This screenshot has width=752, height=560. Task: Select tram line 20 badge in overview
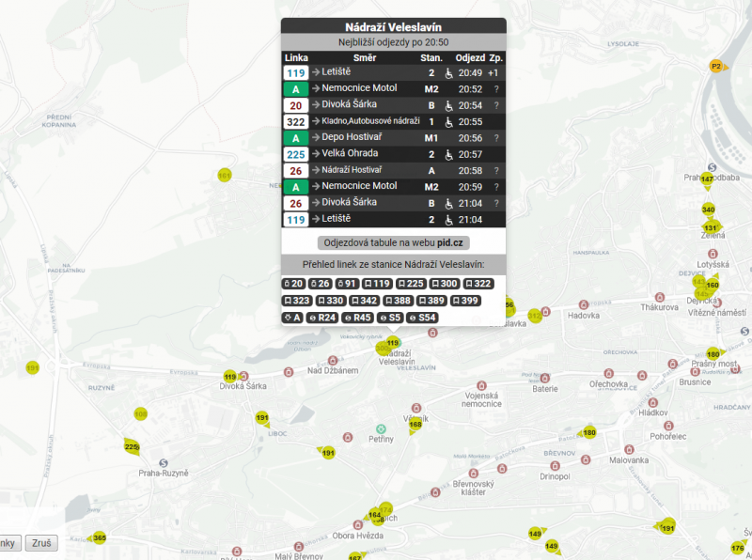pos(293,284)
